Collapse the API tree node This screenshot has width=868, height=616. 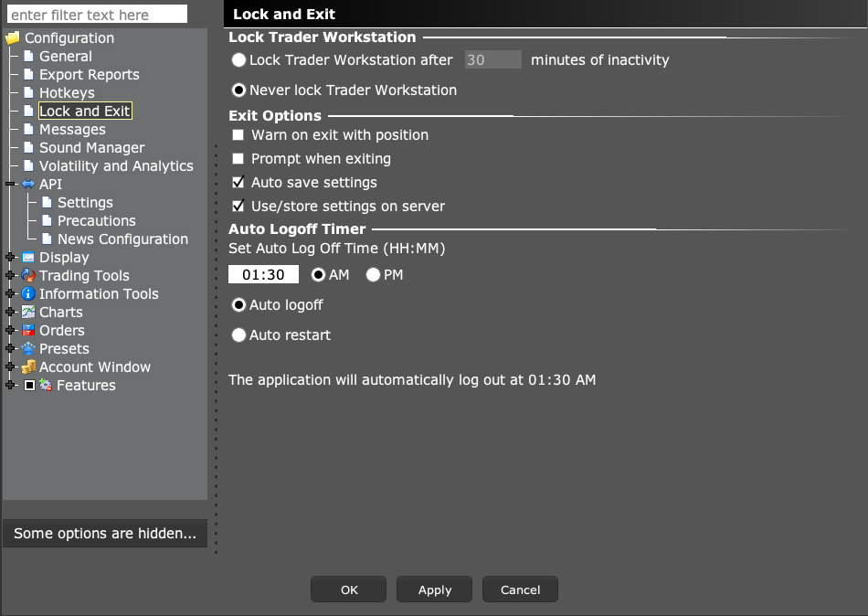[10, 184]
